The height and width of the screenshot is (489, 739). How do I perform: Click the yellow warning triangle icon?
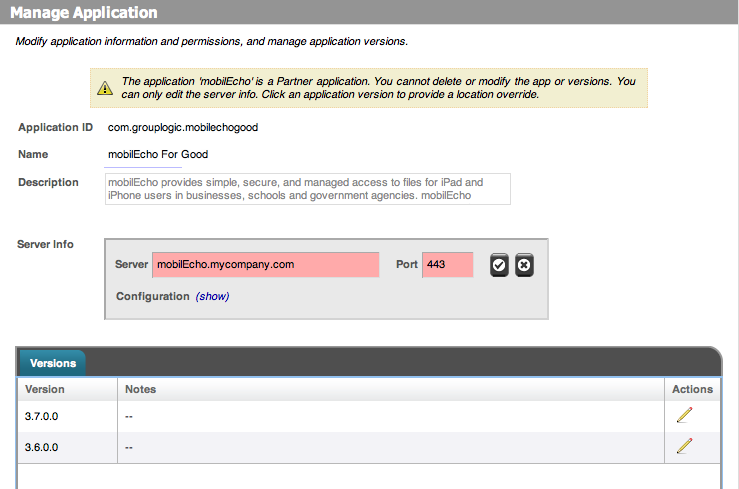[x=105, y=88]
